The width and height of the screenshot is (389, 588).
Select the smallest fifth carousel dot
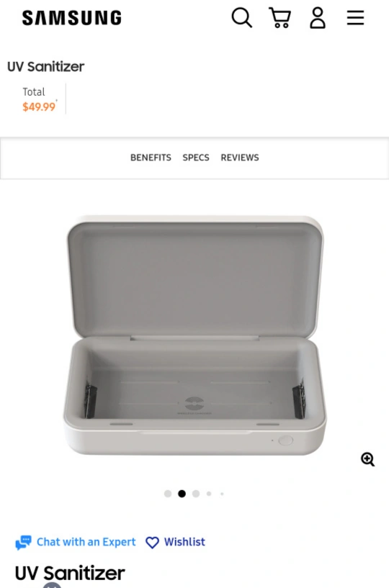[222, 494]
